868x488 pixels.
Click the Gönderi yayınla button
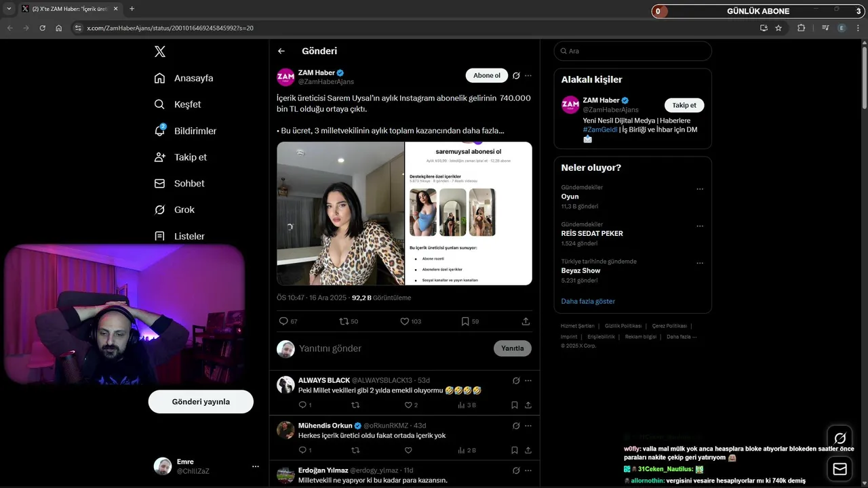pos(201,402)
